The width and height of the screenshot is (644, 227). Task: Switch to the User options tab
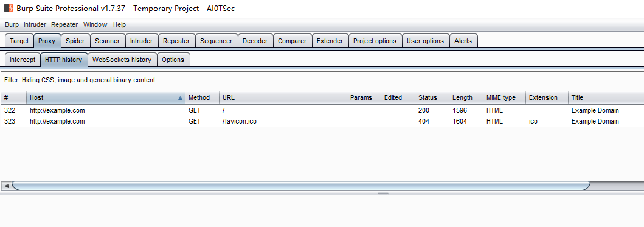point(426,41)
